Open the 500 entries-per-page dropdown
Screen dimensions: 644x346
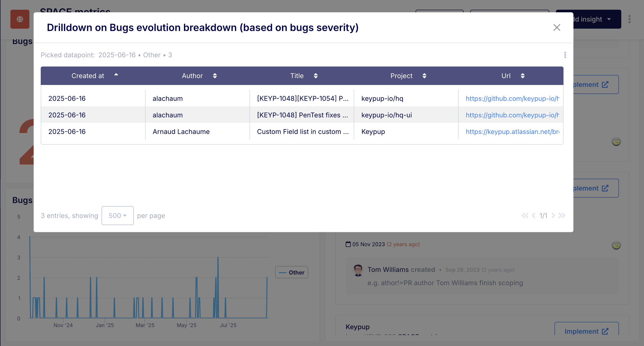tap(117, 215)
